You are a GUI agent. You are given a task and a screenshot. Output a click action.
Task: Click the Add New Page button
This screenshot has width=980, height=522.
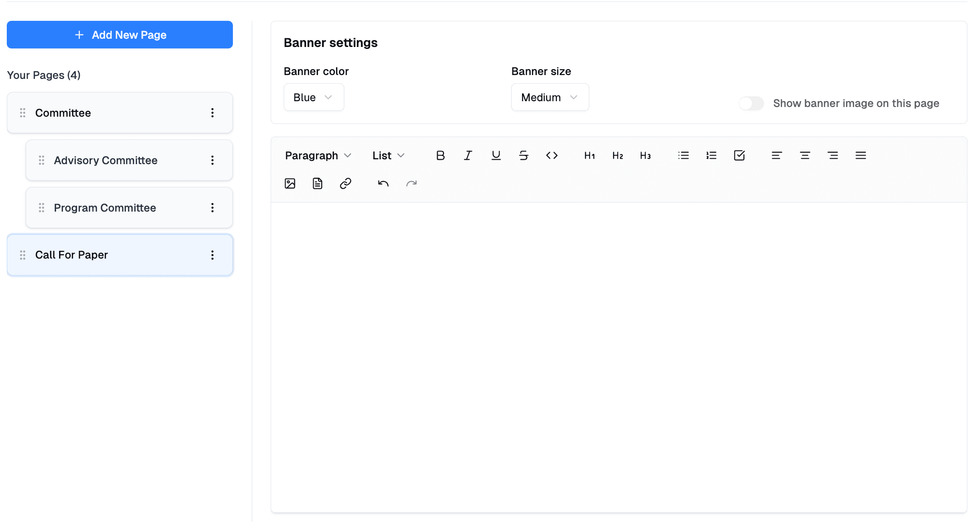120,34
